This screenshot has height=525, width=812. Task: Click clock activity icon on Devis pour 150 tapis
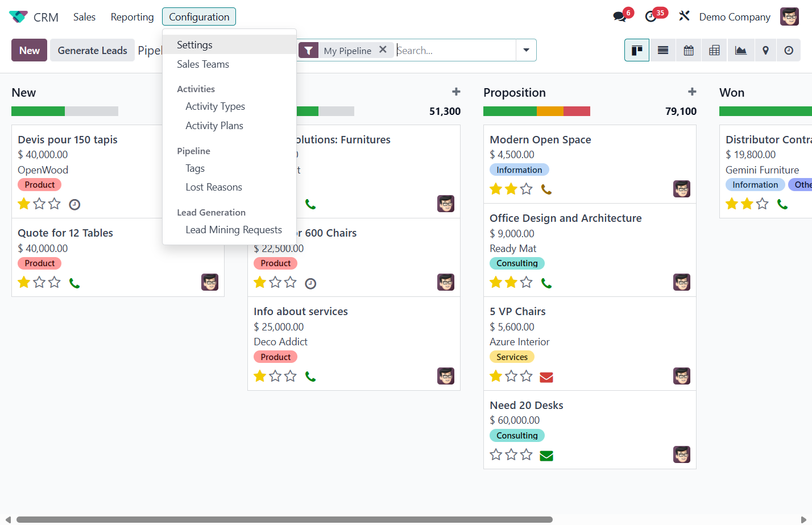click(74, 204)
